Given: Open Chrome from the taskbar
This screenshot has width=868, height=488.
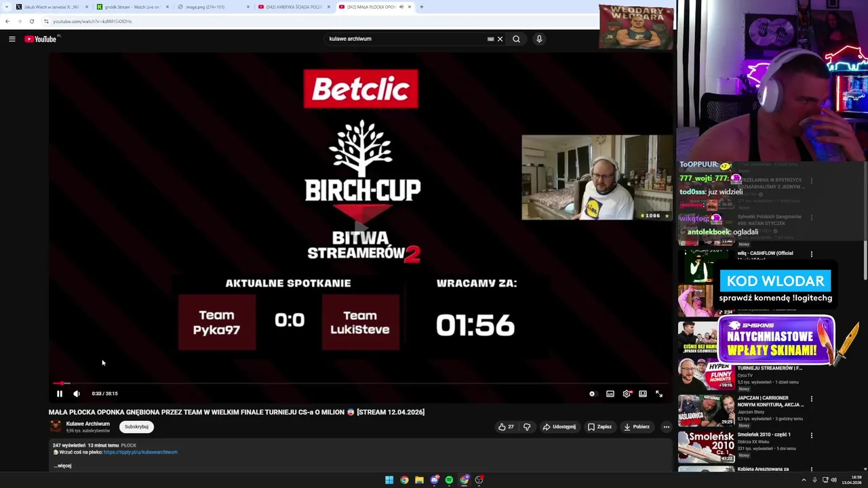Looking at the screenshot, I should click(x=404, y=480).
